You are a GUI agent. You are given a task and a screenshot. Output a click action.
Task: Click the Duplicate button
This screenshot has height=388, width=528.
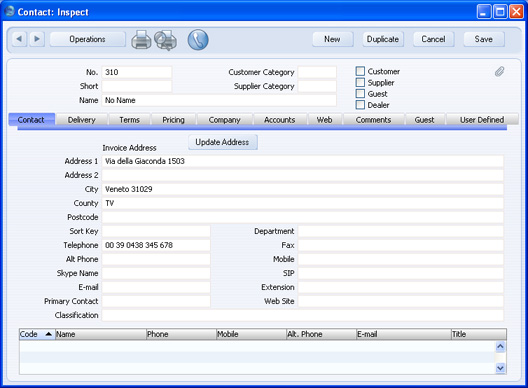(x=383, y=39)
